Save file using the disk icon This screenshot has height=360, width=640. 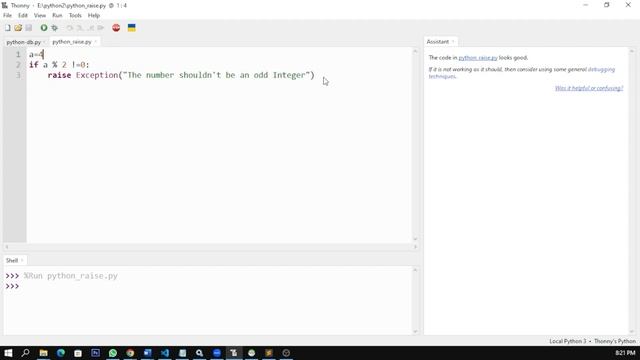(29, 28)
